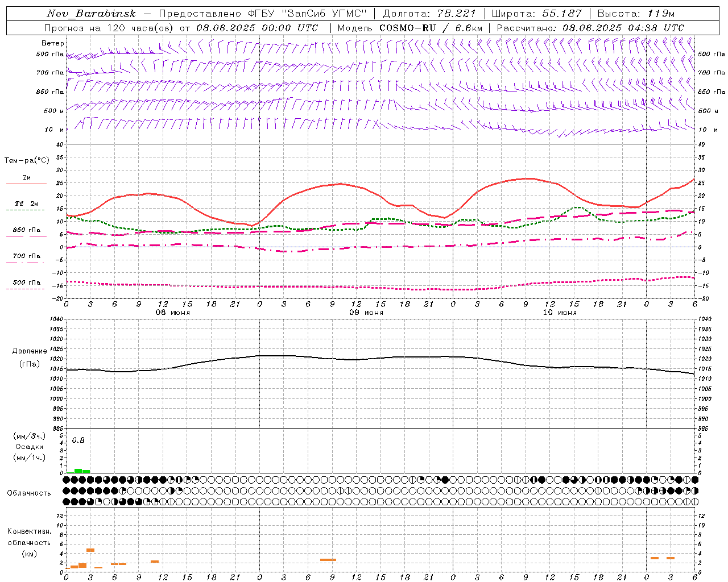Screen dimensions: 728x582
Task: Click the taller green precipitation bar
Action: [78, 471]
